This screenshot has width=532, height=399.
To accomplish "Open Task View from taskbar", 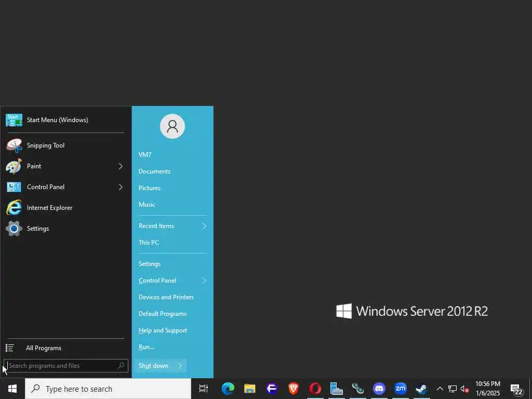I will pyautogui.click(x=204, y=389).
